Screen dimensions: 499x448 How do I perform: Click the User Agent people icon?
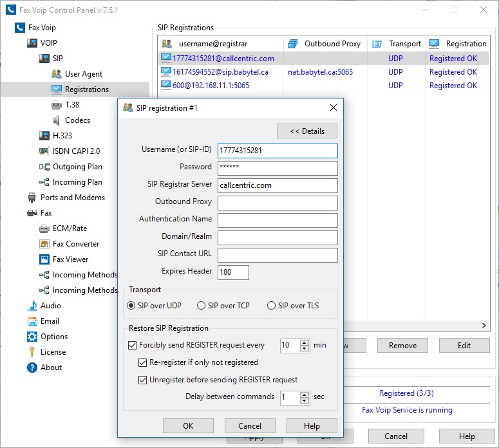pos(56,74)
